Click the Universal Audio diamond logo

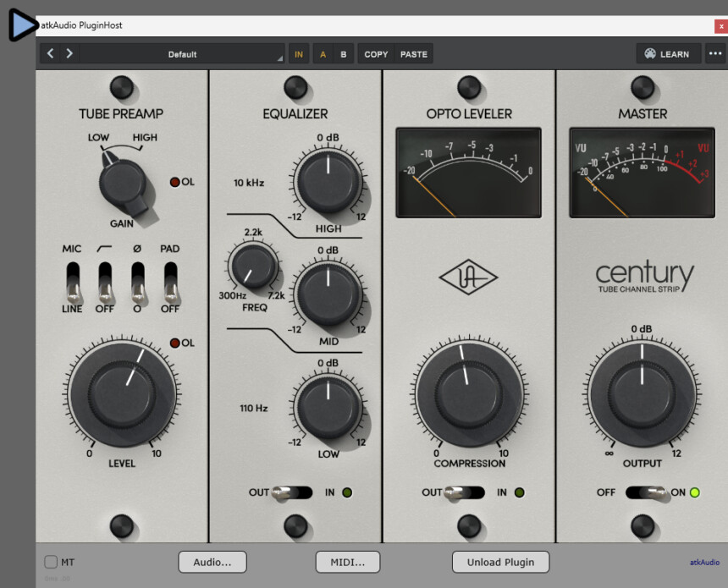[468, 278]
